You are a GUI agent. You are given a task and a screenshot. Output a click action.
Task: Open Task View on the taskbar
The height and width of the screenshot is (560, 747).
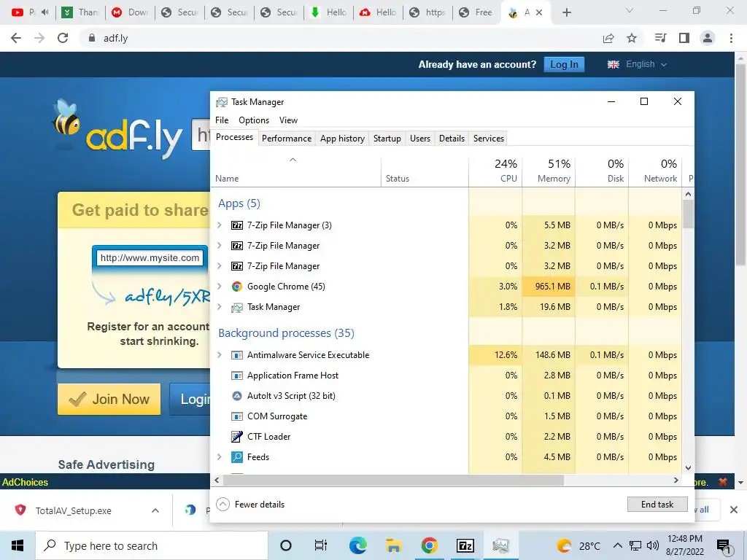click(321, 545)
